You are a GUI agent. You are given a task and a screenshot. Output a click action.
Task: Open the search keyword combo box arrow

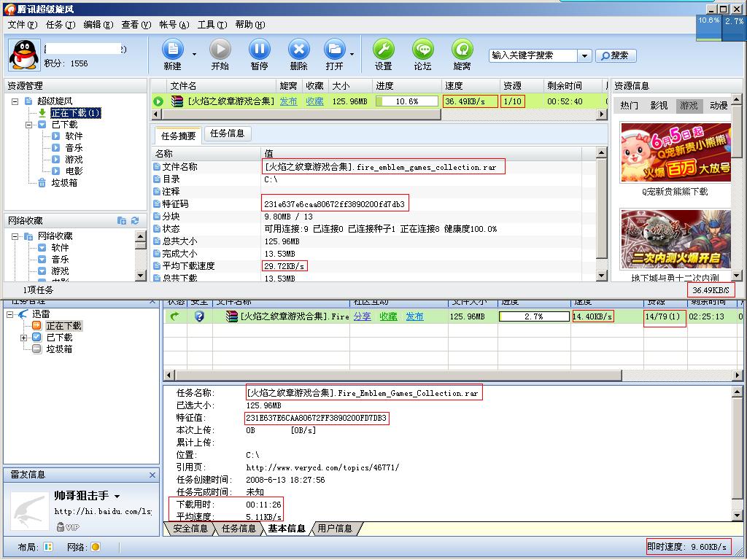[584, 55]
